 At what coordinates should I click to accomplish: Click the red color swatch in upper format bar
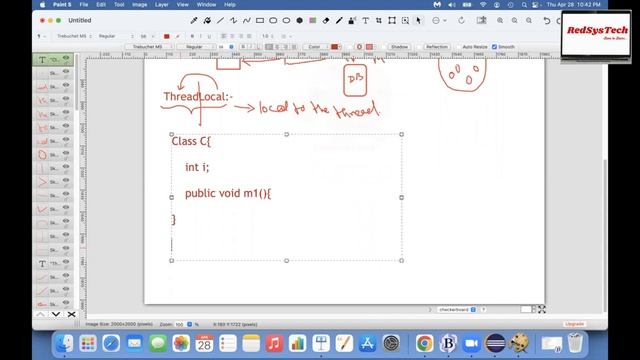point(167,36)
